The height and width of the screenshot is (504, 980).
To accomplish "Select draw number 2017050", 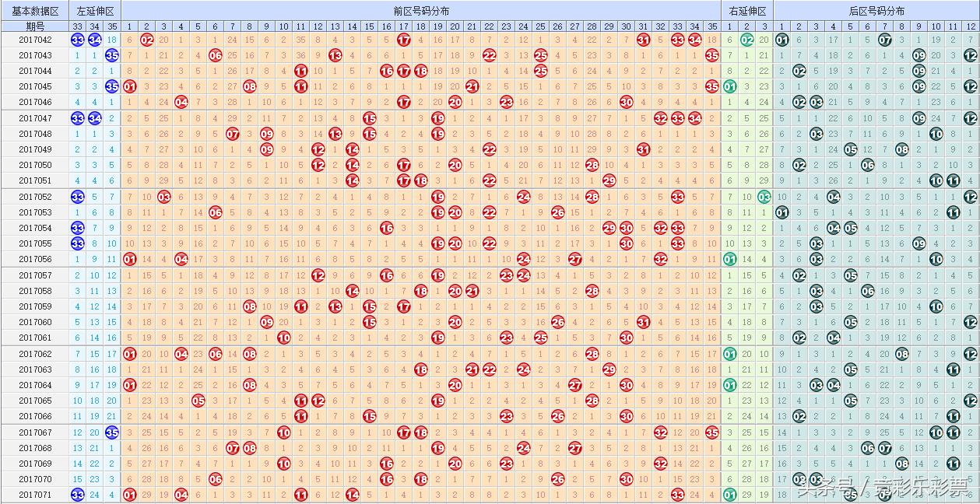I will pos(35,165).
